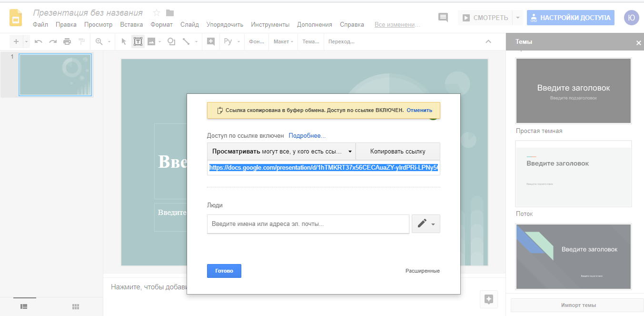Pick the Insert image tool

click(x=150, y=41)
